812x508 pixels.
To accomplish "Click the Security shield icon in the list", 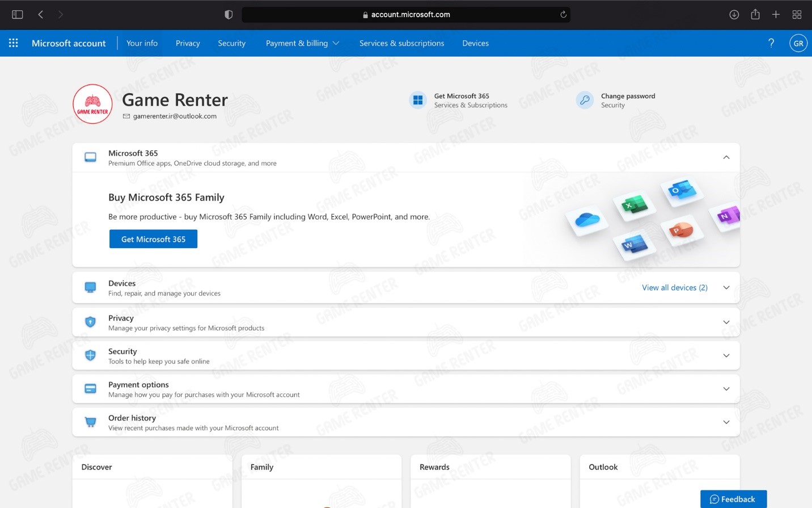I will point(90,355).
